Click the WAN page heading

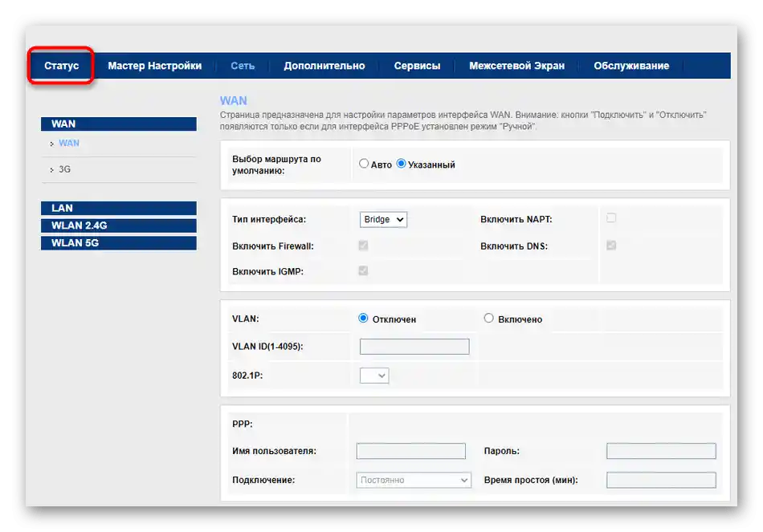[x=234, y=100]
